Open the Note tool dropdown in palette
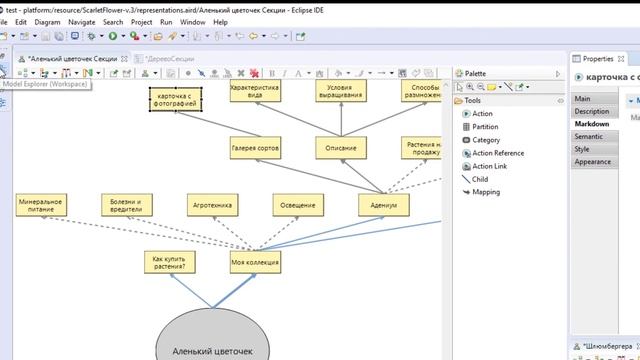Screen dimensions: 640x360 [500, 87]
